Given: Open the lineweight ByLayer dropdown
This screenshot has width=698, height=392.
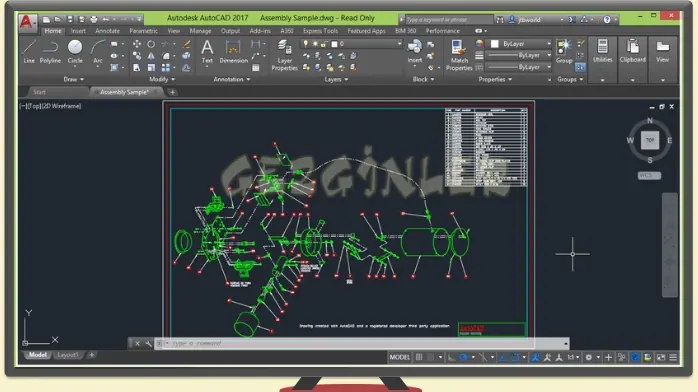Looking at the screenshot, I should tap(519, 55).
